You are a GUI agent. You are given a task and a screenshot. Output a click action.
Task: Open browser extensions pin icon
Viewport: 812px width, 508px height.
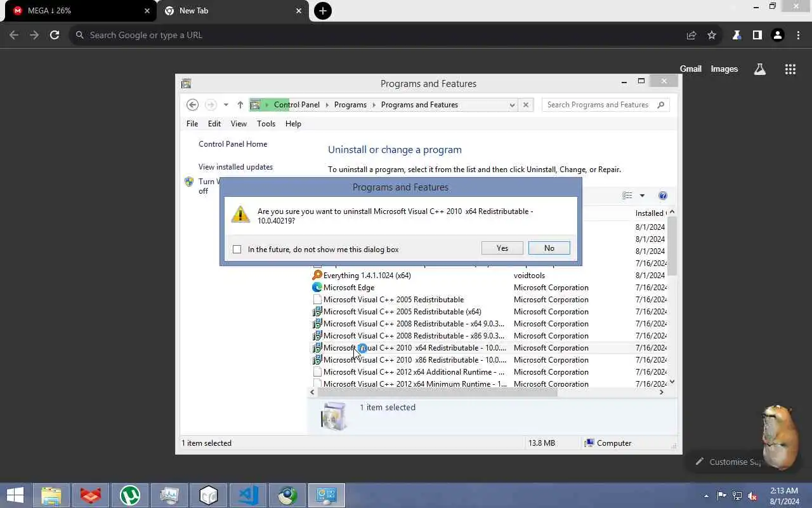pyautogui.click(x=737, y=35)
